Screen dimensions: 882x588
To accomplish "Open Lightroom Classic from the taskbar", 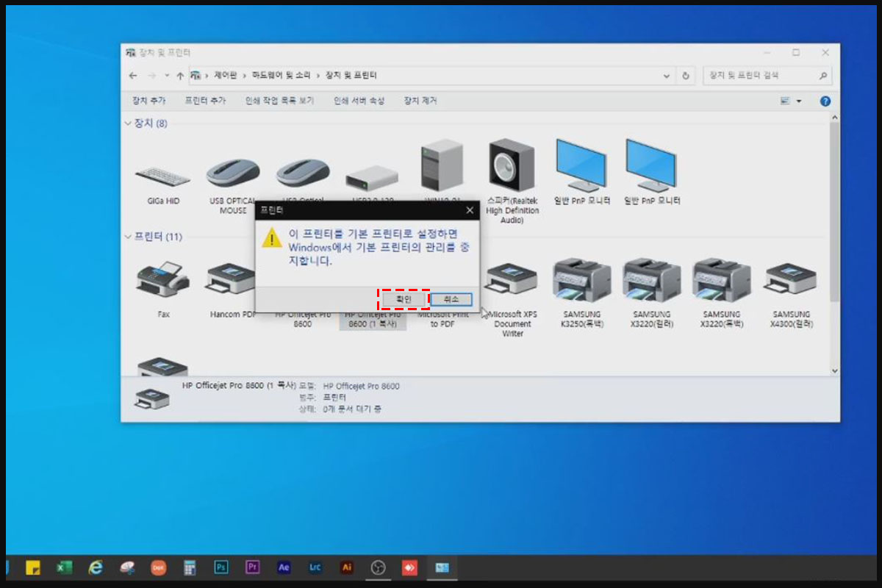I will pos(315,567).
